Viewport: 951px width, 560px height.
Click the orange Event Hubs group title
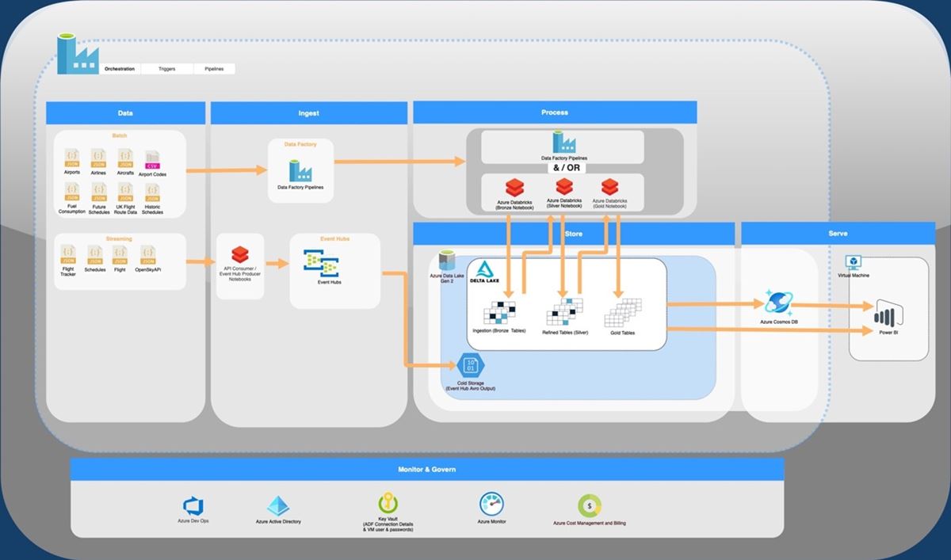point(334,238)
